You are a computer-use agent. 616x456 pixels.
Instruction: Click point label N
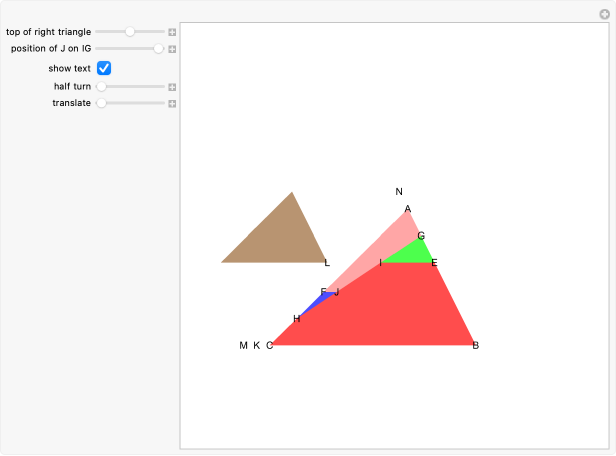tap(399, 192)
